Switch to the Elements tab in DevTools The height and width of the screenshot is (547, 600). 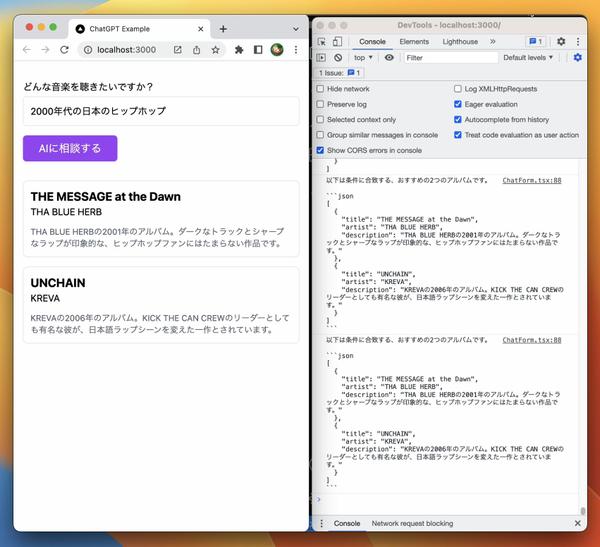click(414, 41)
